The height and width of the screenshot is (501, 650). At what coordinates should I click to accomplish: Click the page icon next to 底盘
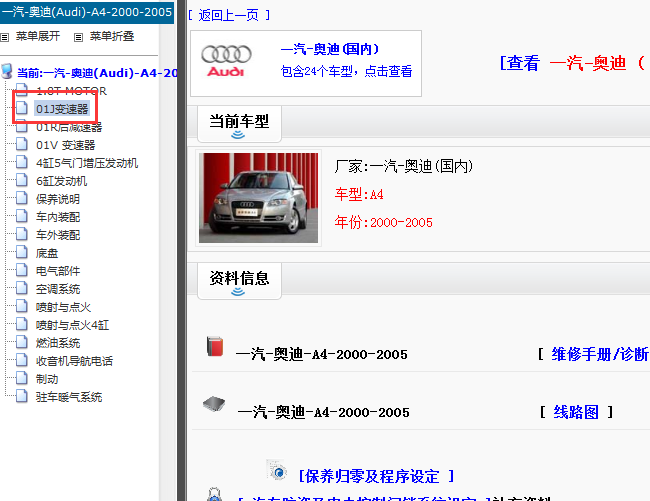tap(22, 252)
